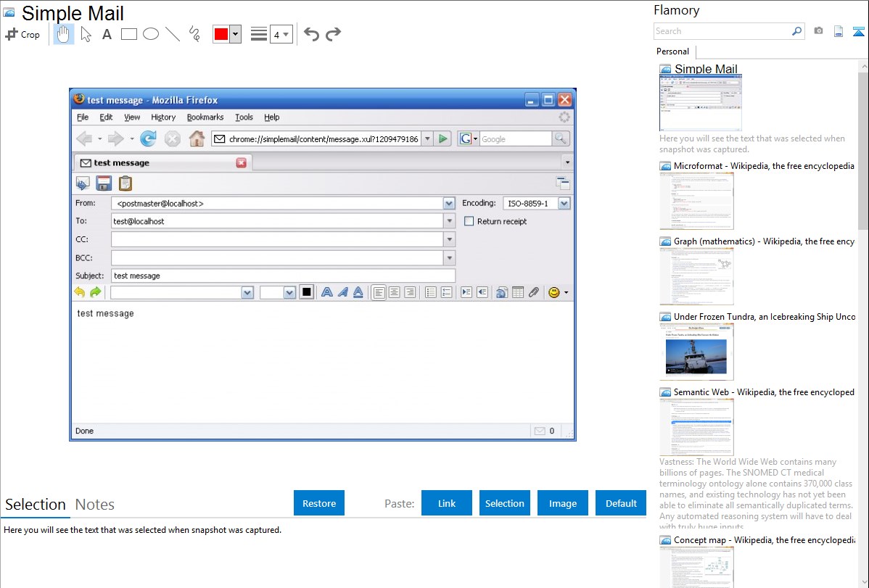Image resolution: width=869 pixels, height=588 pixels.
Task: Redo the last undone action
Action: (334, 34)
